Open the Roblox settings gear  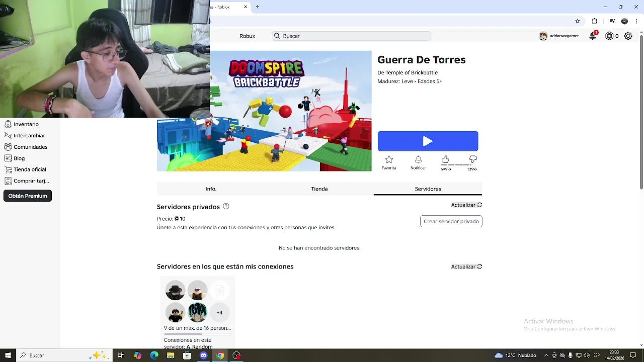click(x=628, y=36)
